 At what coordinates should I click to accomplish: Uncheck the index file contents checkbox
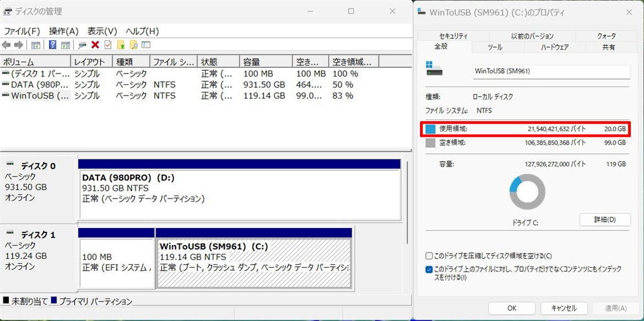point(429,269)
